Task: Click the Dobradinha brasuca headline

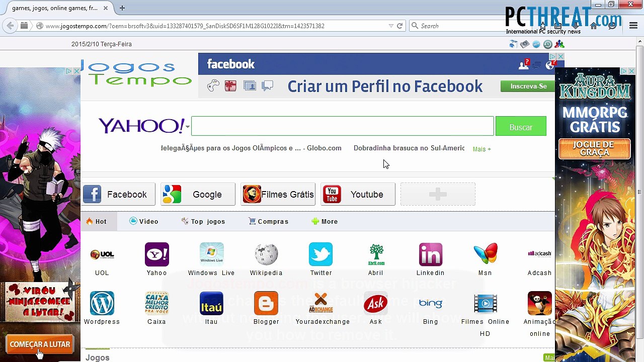Action: 409,148
